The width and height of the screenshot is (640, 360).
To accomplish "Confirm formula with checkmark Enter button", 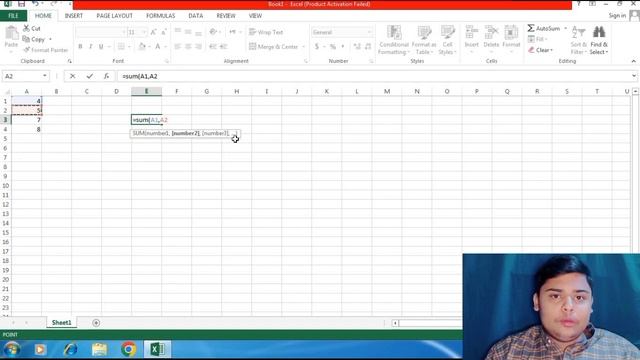I will 89,76.
